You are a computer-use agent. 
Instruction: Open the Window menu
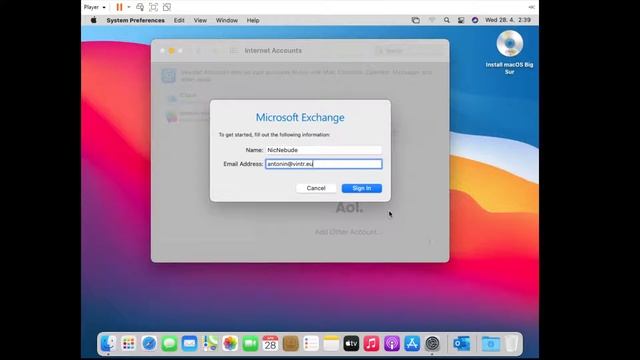coord(227,20)
